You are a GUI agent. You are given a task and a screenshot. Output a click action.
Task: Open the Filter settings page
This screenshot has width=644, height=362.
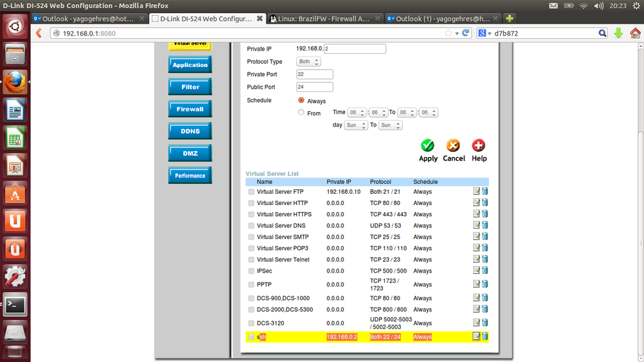tap(190, 87)
